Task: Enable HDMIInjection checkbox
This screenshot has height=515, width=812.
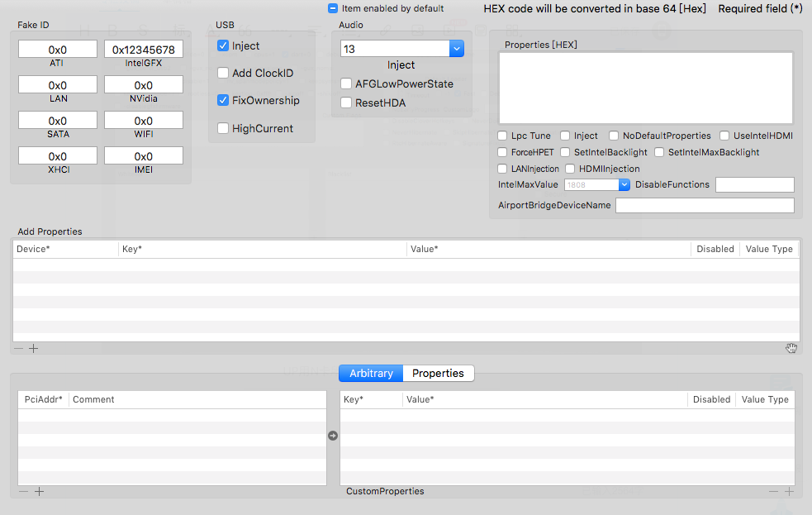Action: pos(570,169)
